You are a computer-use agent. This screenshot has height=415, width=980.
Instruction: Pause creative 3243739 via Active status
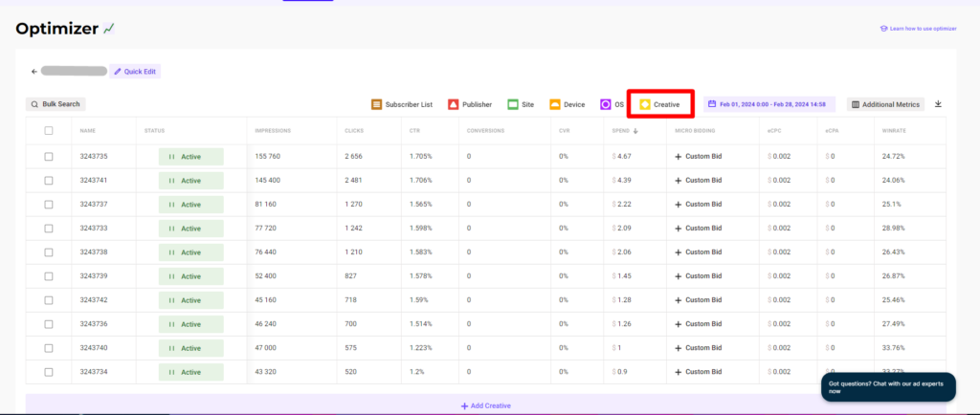[x=190, y=276]
